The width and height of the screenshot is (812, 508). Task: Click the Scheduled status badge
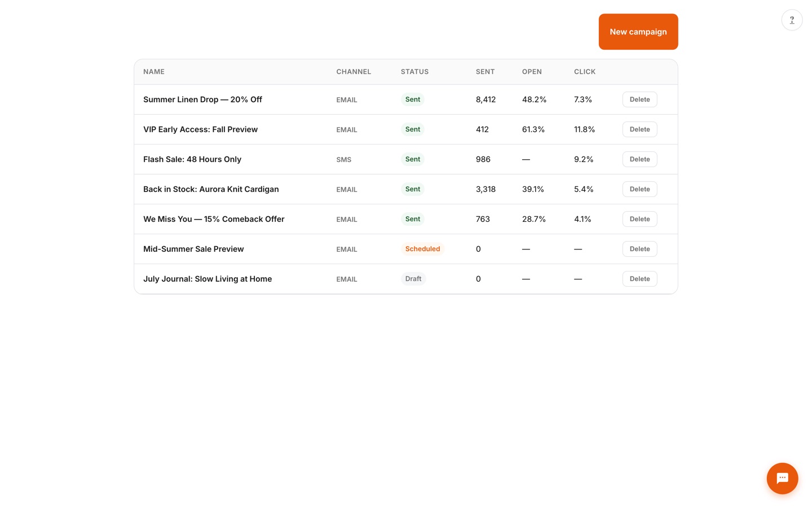click(422, 249)
